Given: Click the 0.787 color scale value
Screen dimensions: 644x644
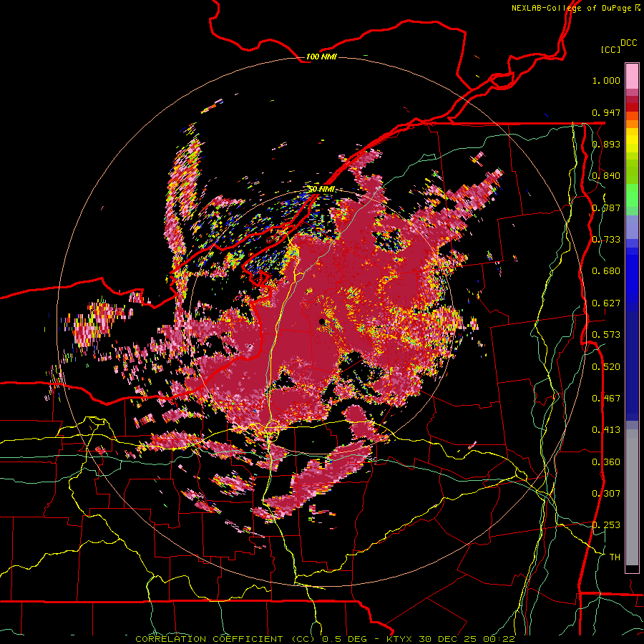Looking at the screenshot, I should pyautogui.click(x=606, y=208).
